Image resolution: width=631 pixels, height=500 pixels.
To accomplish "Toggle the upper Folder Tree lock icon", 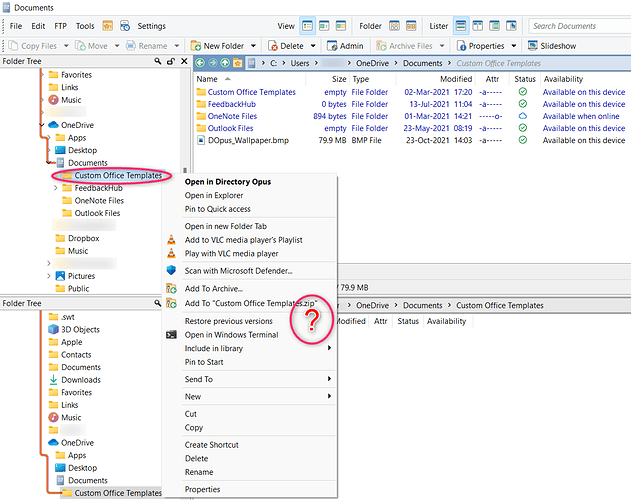I will point(171,61).
